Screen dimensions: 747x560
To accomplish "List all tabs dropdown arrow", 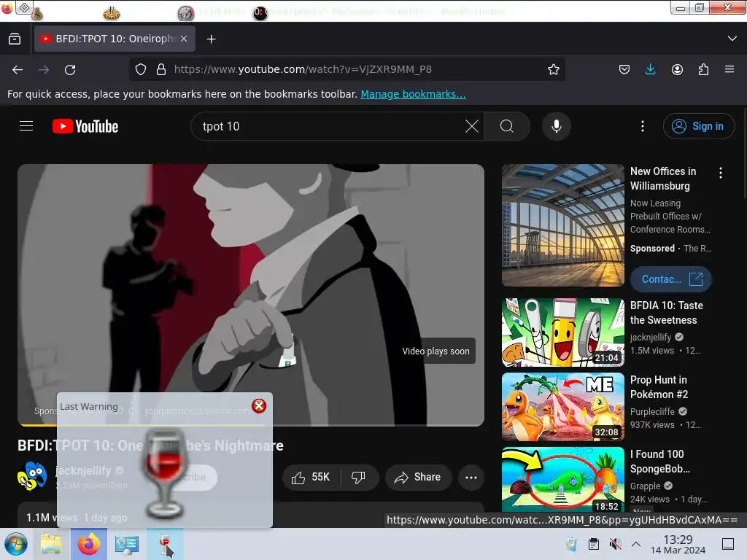I will 732,39.
